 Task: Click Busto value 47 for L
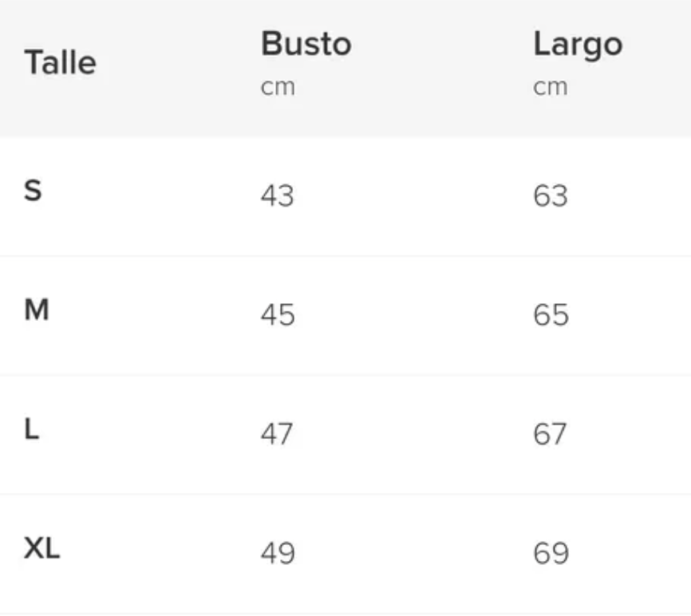276,434
